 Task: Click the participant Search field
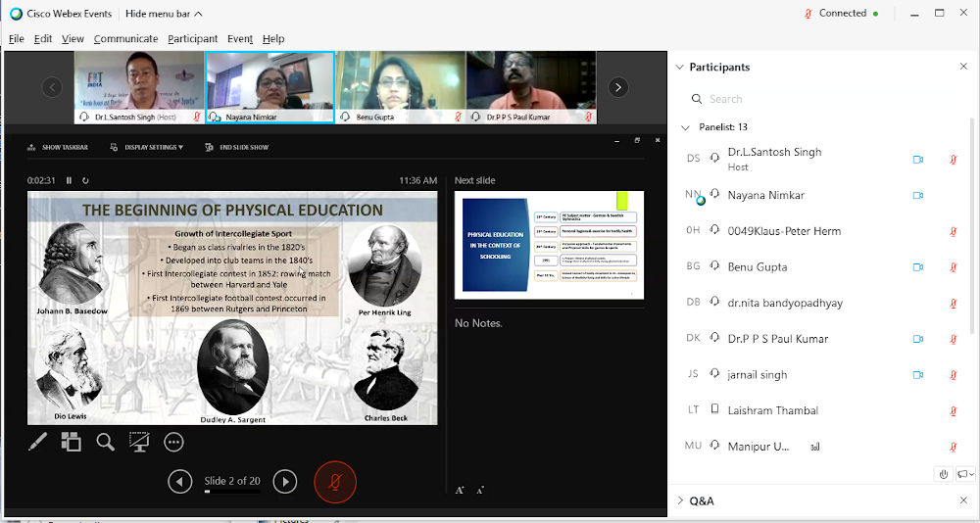click(822, 99)
